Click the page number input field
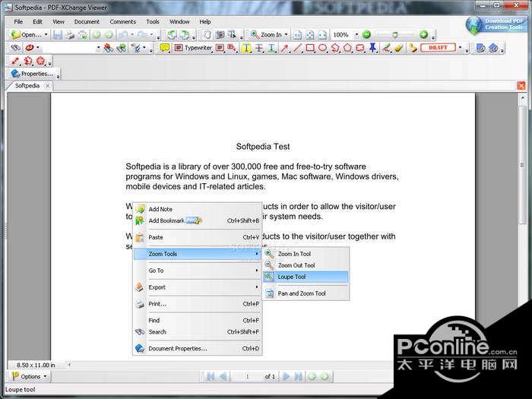Viewport: 532px width, 399px height. point(247,376)
